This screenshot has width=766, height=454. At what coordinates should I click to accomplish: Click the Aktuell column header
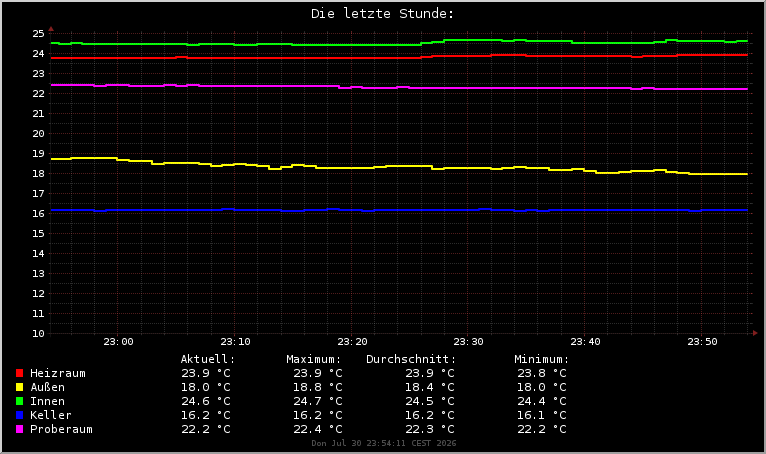pos(208,359)
